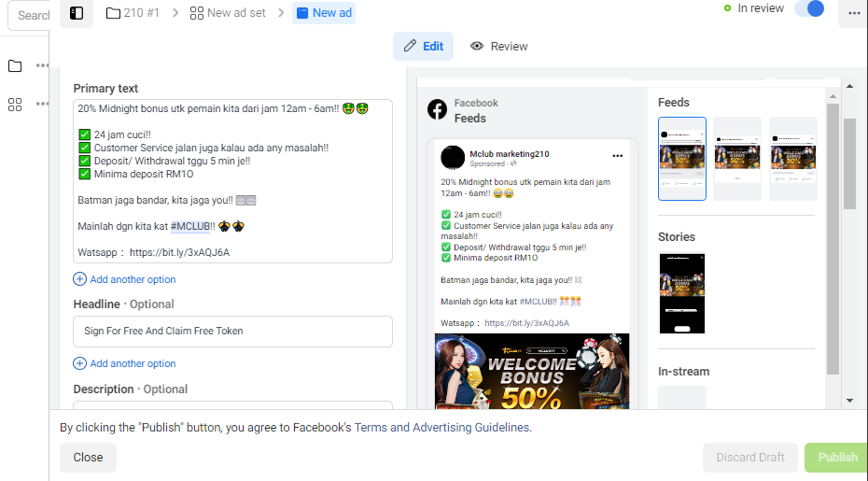
Task: Toggle the sidebar panel icon
Action: (77, 13)
